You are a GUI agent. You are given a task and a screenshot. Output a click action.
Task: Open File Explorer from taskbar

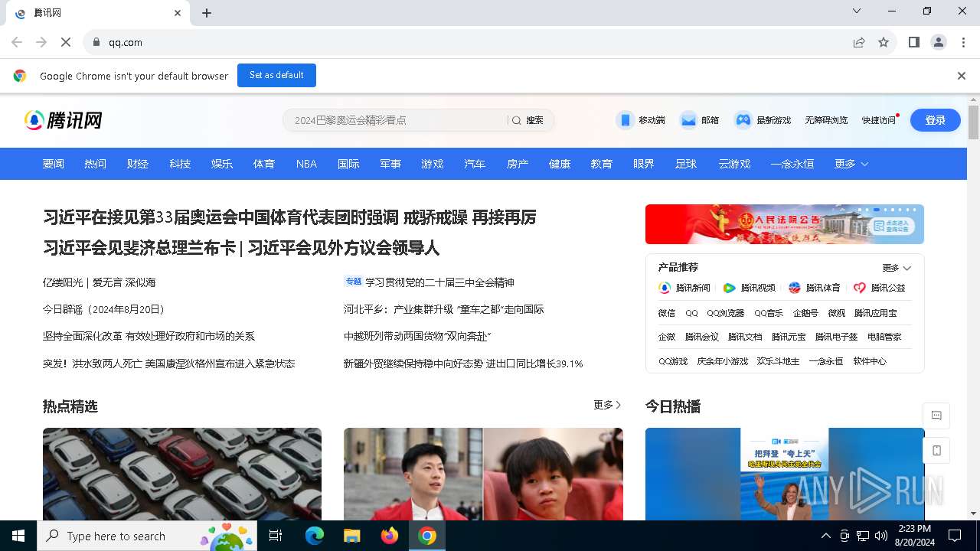point(351,536)
